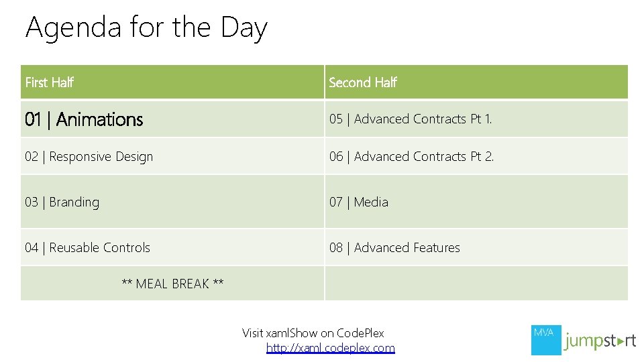Open the xaml.codeplex.com hyperlink
The image size is (644, 362).
click(x=330, y=348)
